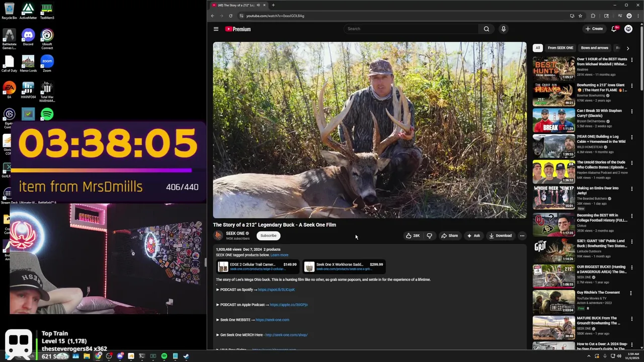Open options for 'Building a Log Cabin' video
Screen dimensions: 644x362
(631, 137)
